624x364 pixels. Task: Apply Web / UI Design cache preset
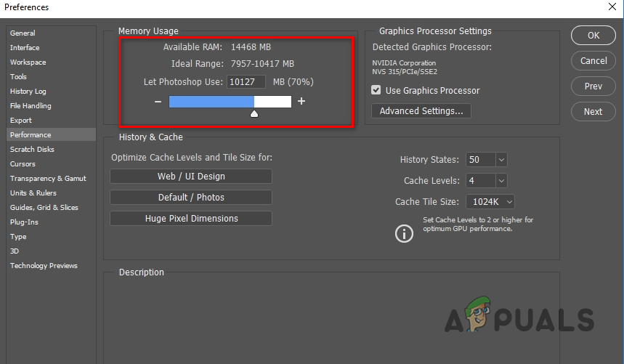click(191, 177)
